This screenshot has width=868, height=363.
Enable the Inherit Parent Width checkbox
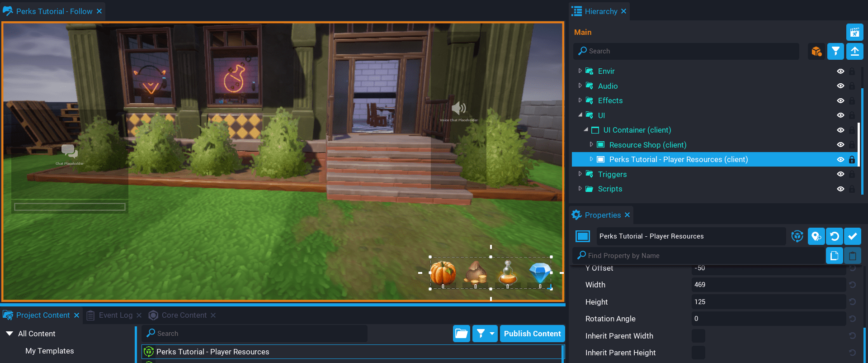698,336
